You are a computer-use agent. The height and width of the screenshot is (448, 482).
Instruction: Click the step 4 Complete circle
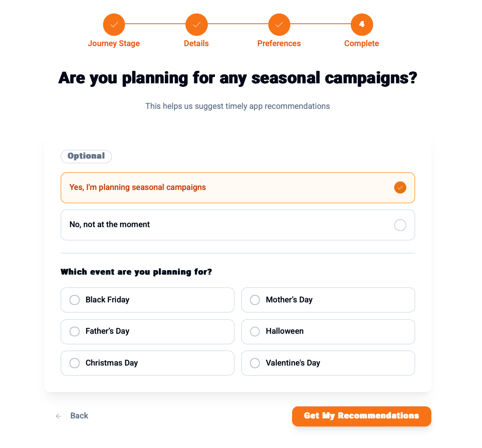point(361,25)
